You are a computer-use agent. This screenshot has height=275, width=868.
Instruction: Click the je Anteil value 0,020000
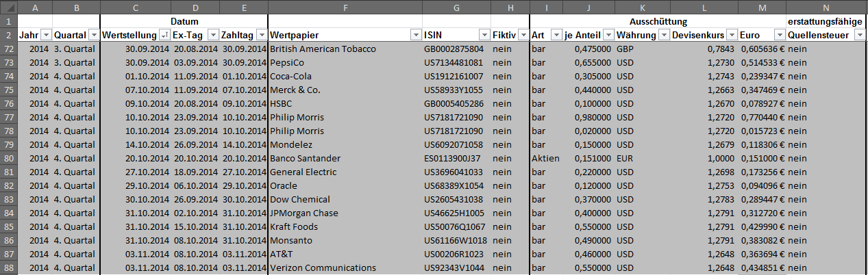pos(588,131)
